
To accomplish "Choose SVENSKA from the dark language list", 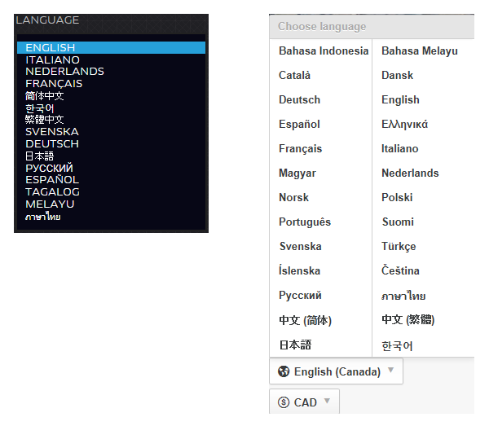I will coord(52,132).
